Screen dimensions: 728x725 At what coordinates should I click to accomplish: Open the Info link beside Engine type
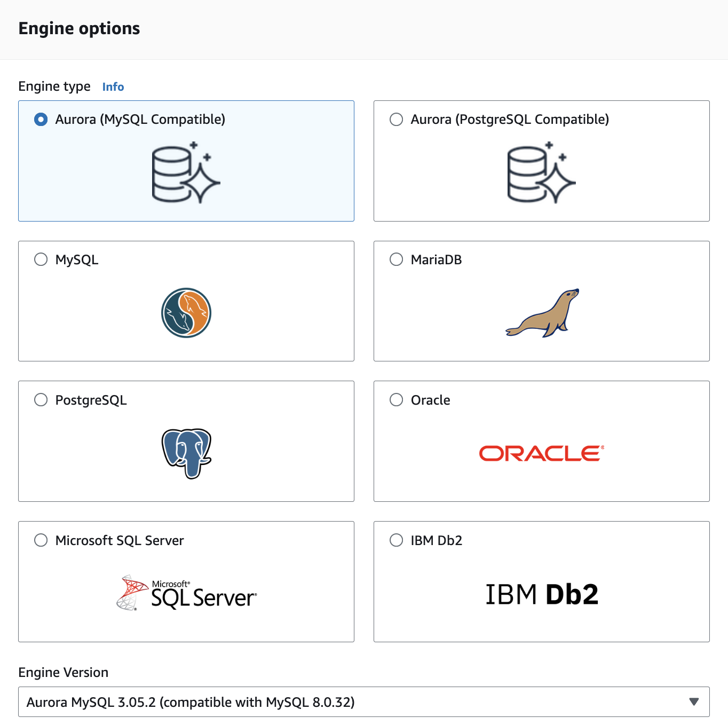(113, 86)
